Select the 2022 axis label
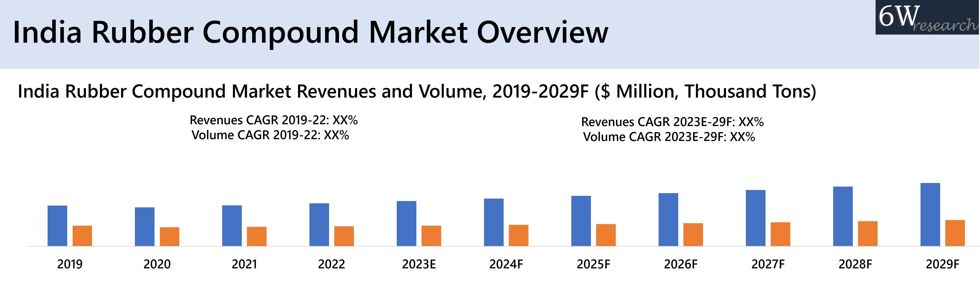 (x=331, y=264)
